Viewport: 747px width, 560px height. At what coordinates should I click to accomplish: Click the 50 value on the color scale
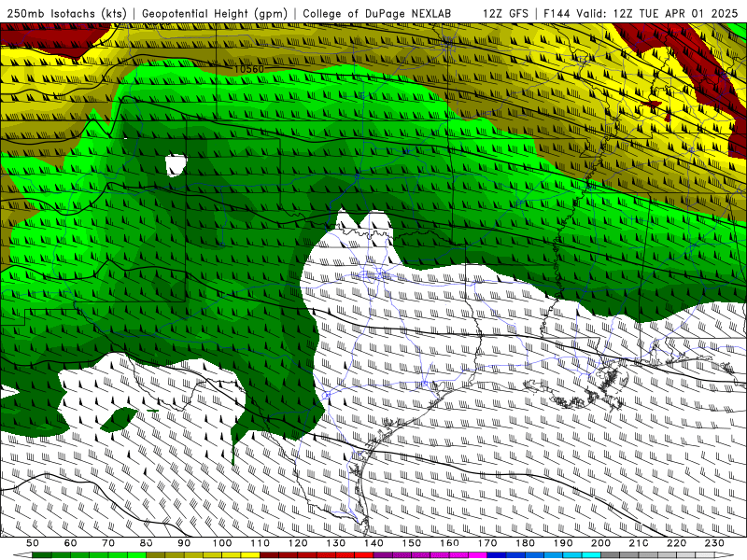[x=33, y=543]
